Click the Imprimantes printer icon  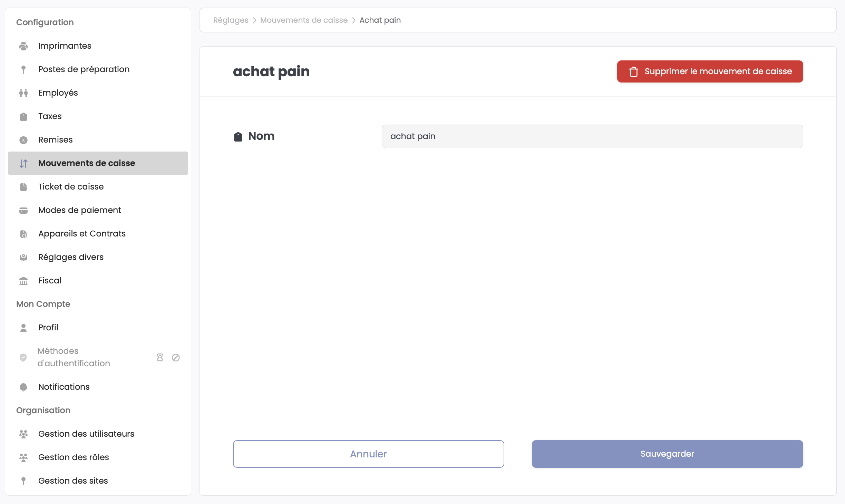click(x=23, y=46)
